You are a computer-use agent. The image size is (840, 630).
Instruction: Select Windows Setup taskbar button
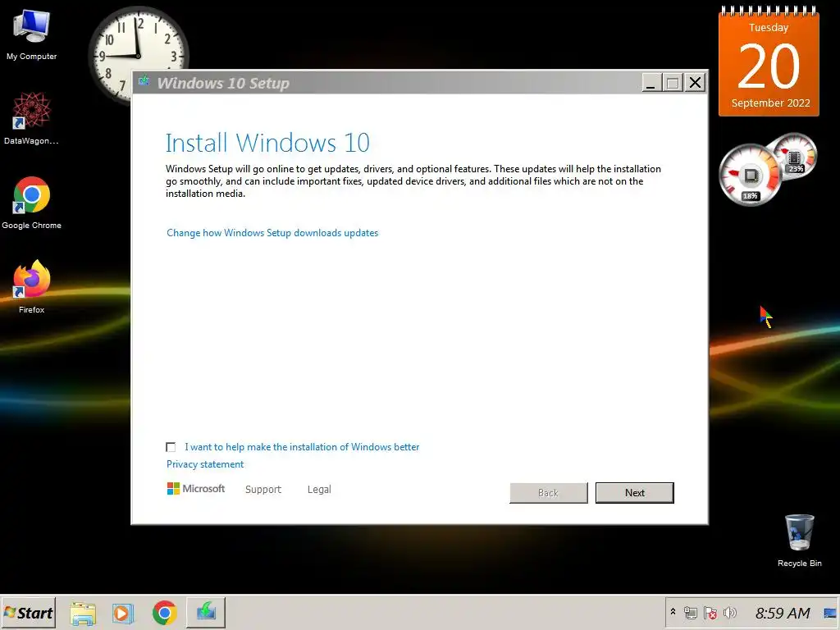tap(206, 612)
